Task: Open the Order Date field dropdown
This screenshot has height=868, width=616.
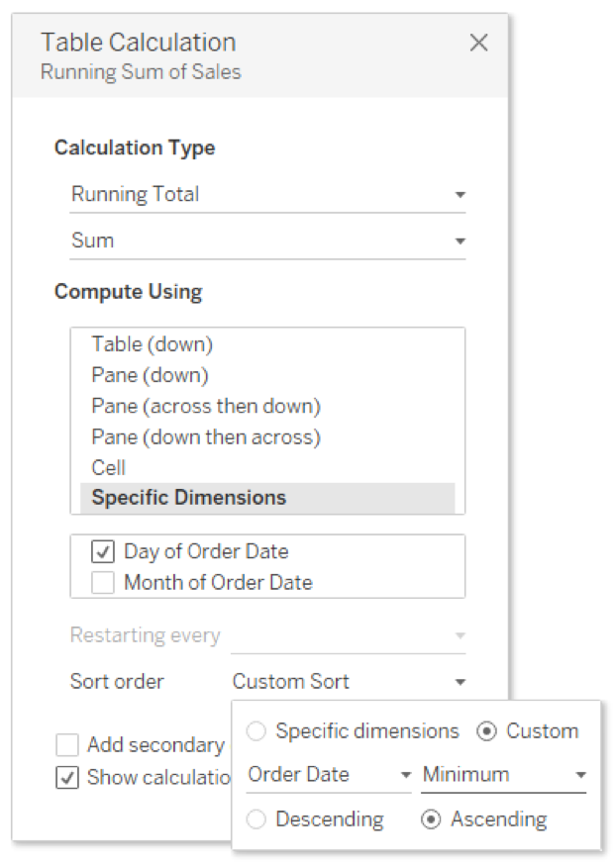Action: click(329, 775)
